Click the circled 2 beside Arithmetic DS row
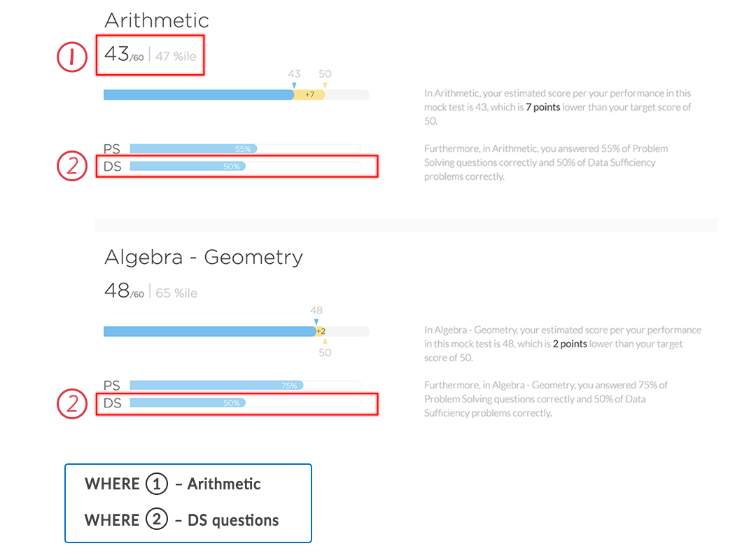Image resolution: width=756 pixels, height=560 pixels. pos(72,166)
